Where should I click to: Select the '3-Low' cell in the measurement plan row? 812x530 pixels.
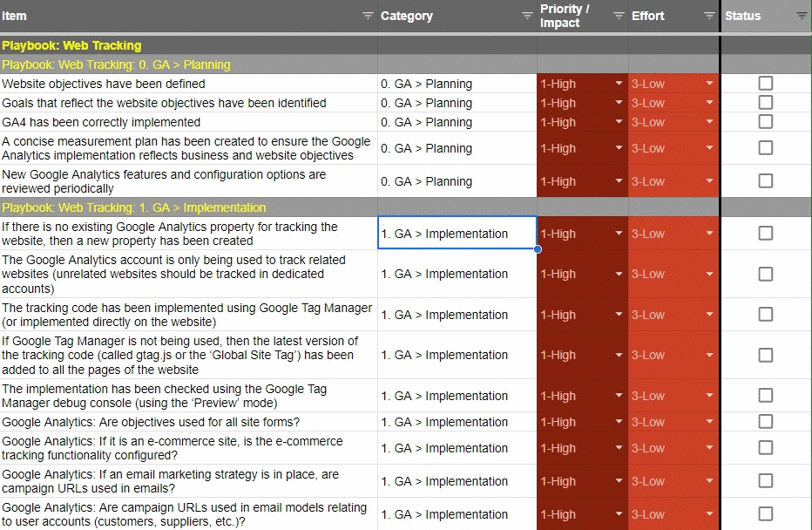pos(673,148)
